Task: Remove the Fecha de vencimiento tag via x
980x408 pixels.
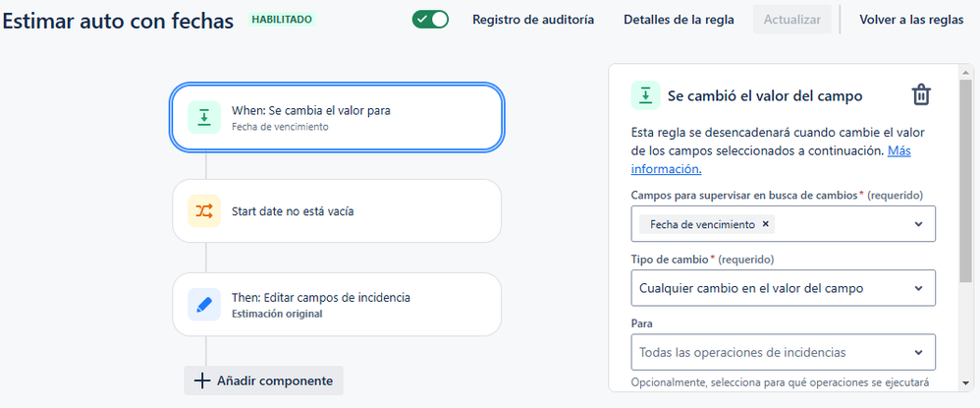Action: coord(765,224)
